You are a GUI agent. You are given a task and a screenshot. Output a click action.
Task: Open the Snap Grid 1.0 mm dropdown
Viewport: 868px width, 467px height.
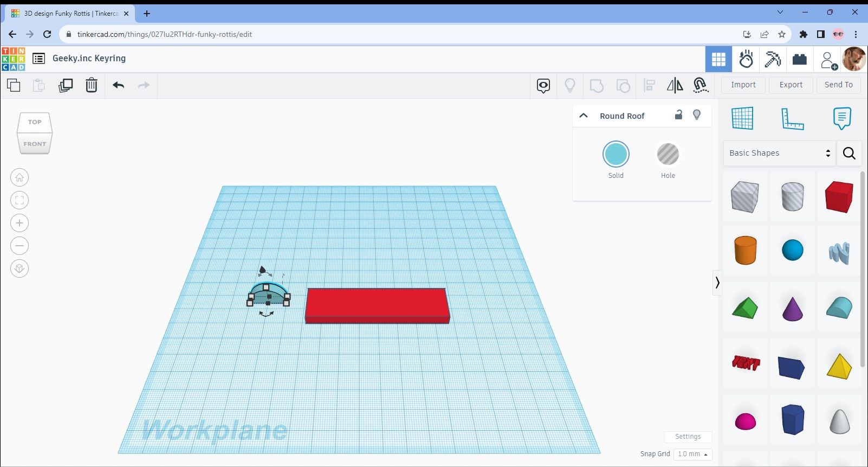coord(692,454)
